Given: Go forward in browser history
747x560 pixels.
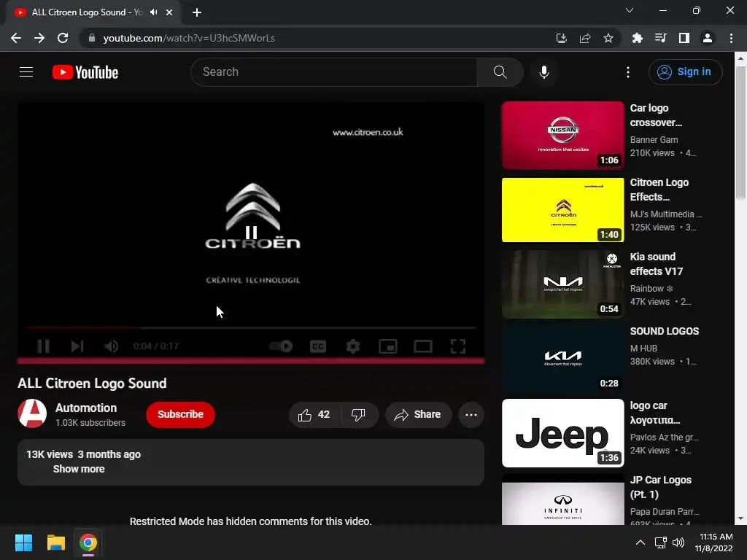Looking at the screenshot, I should pos(39,38).
